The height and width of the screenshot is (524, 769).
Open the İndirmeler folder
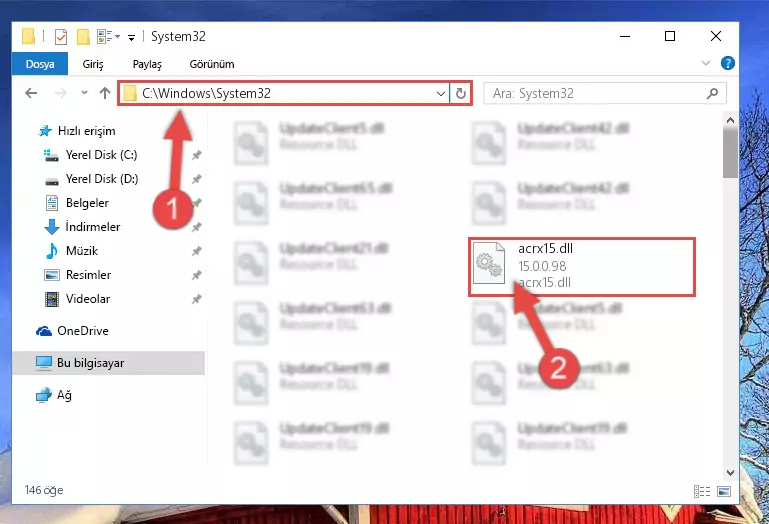coord(82,227)
